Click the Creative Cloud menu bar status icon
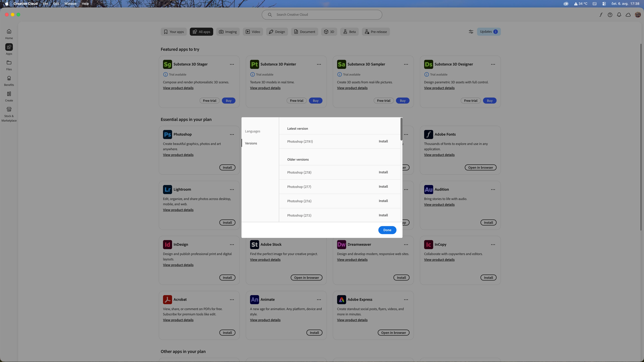 566,4
